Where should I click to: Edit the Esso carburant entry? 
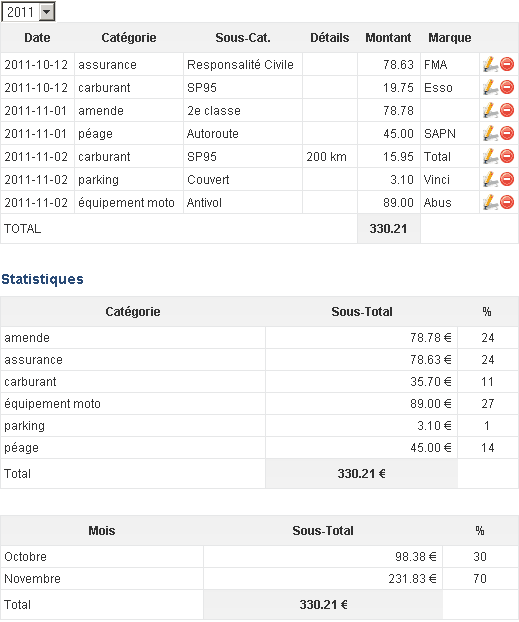pyautogui.click(x=490, y=87)
